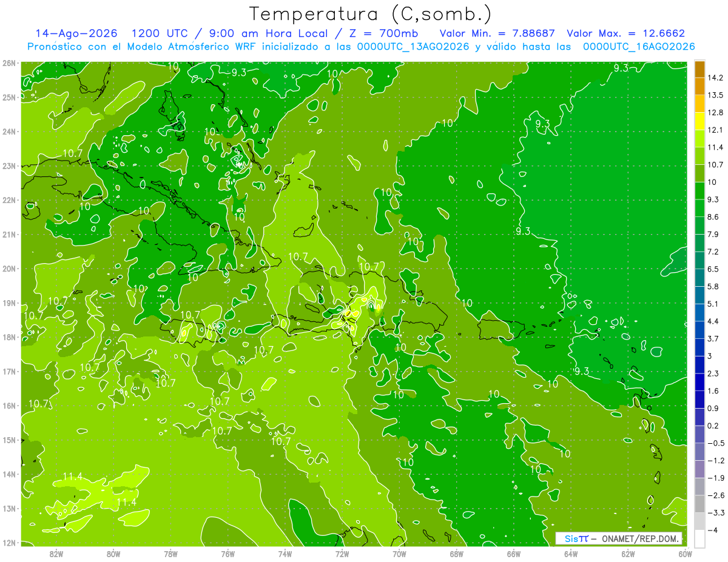Click the '13.5' color scale label
728x562 pixels.
(715, 95)
